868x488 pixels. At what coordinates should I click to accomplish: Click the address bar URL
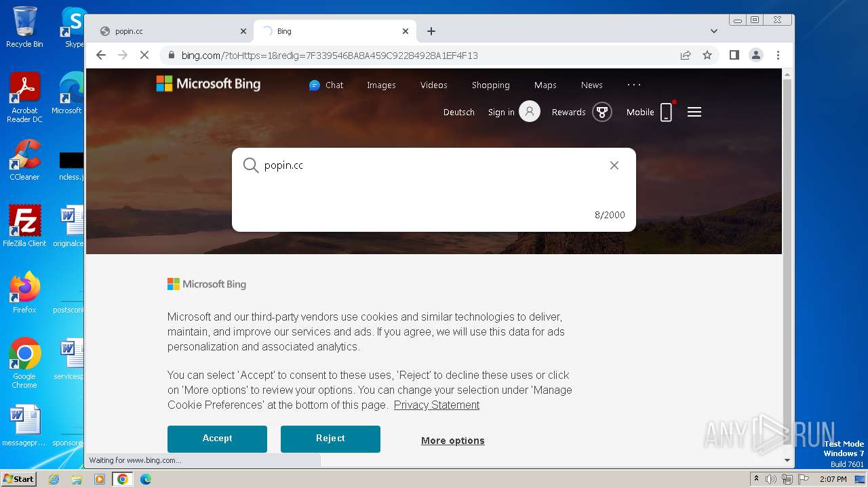(330, 55)
